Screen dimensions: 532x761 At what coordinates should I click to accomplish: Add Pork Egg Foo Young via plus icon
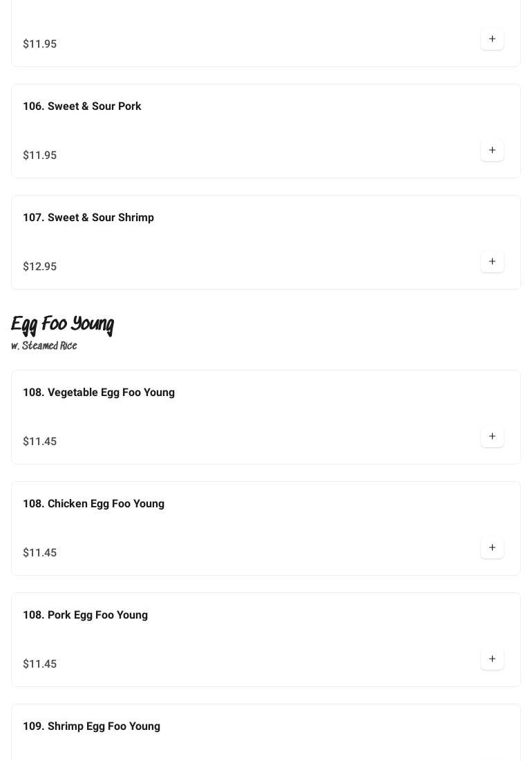coord(492,659)
